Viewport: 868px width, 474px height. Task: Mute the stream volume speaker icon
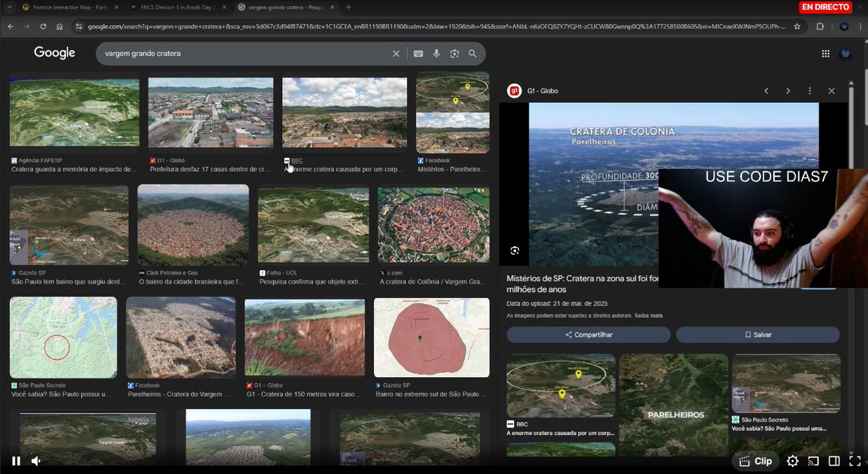(x=36, y=461)
